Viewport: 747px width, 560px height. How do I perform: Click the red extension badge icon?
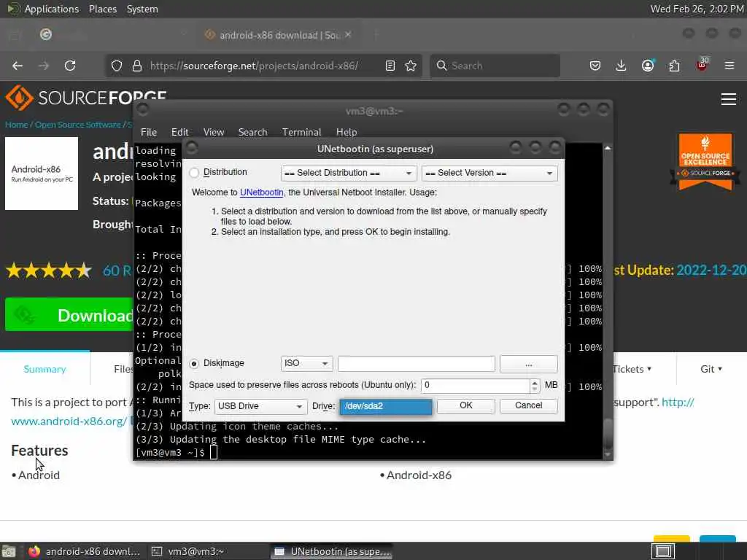[x=702, y=65]
